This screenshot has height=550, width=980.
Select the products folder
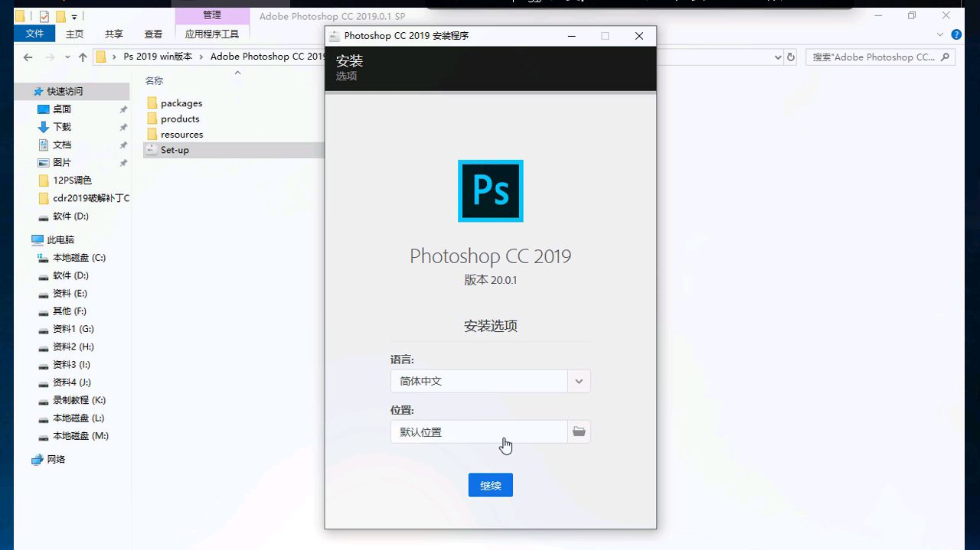tap(180, 119)
